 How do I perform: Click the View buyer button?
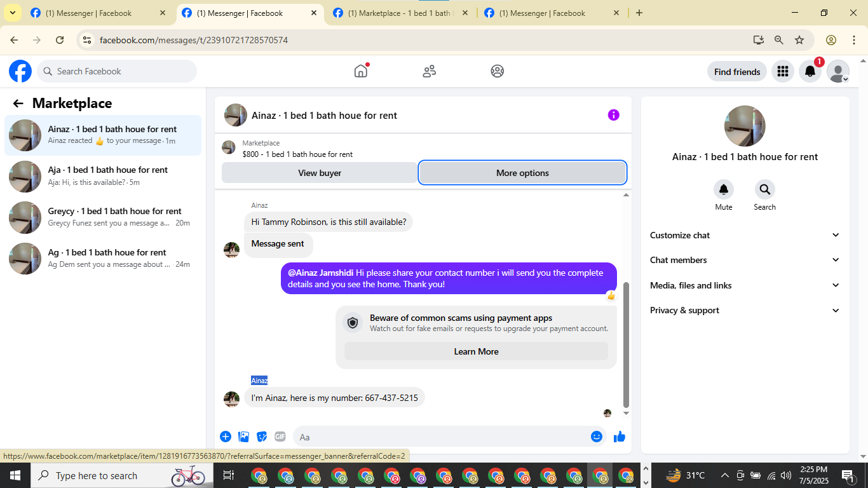320,173
